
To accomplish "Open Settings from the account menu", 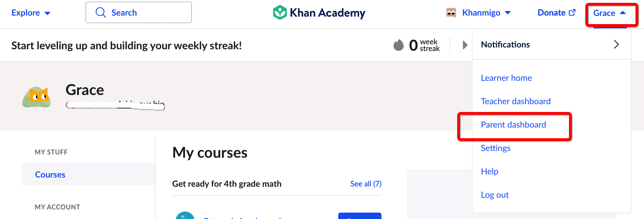I will pyautogui.click(x=495, y=148).
